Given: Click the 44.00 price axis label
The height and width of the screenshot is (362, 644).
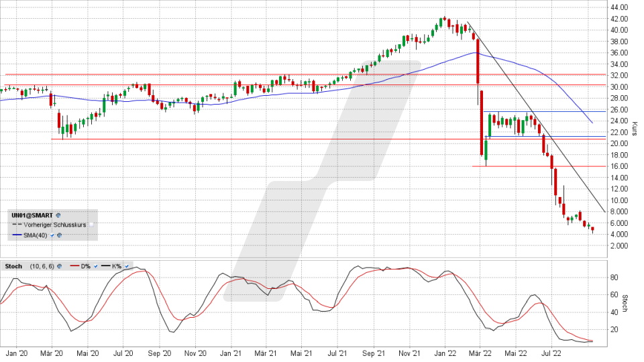Looking at the screenshot, I should (619, 7).
